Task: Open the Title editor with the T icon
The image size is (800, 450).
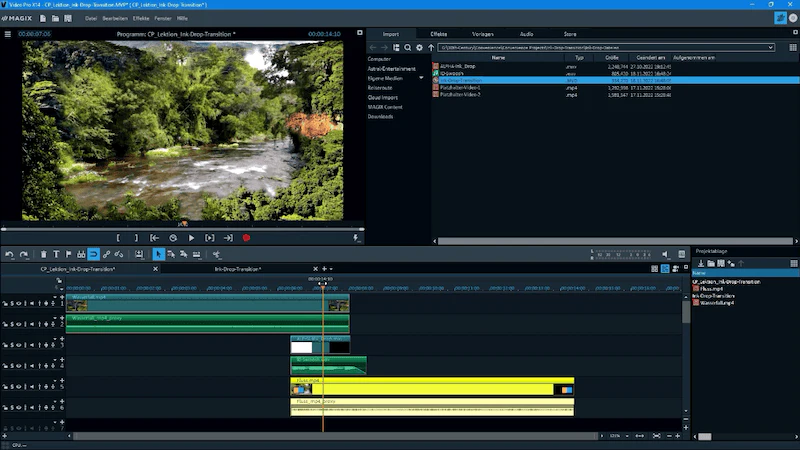Action: tap(56, 254)
